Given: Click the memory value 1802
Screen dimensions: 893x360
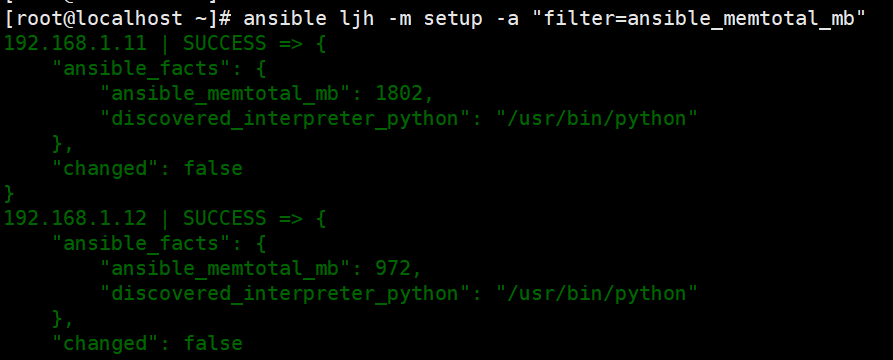Looking at the screenshot, I should (402, 93).
